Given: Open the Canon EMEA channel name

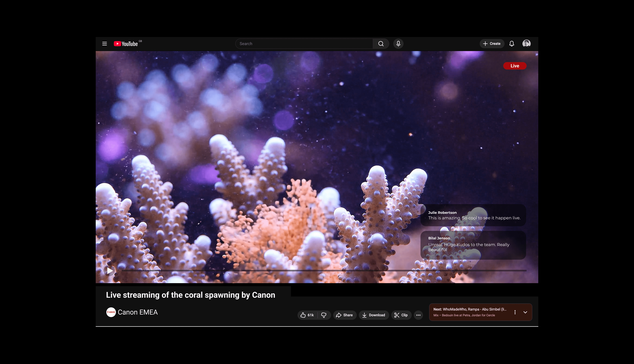Looking at the screenshot, I should (x=138, y=312).
